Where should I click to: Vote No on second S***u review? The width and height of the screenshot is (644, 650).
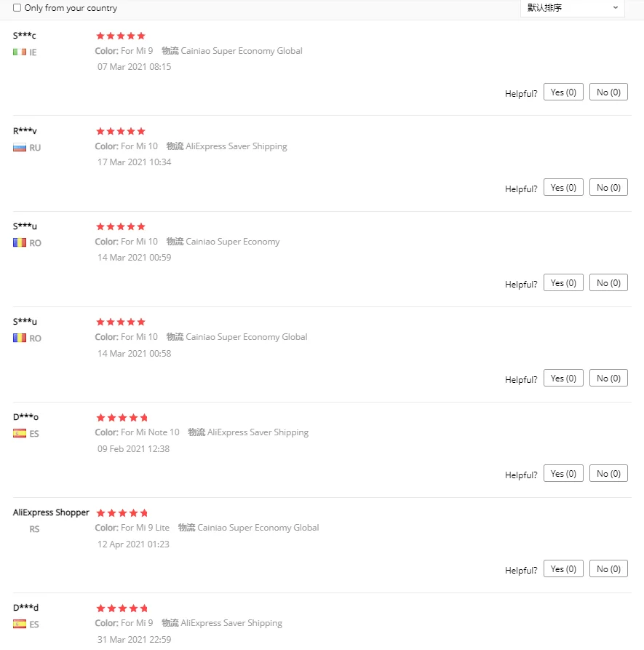(x=608, y=378)
